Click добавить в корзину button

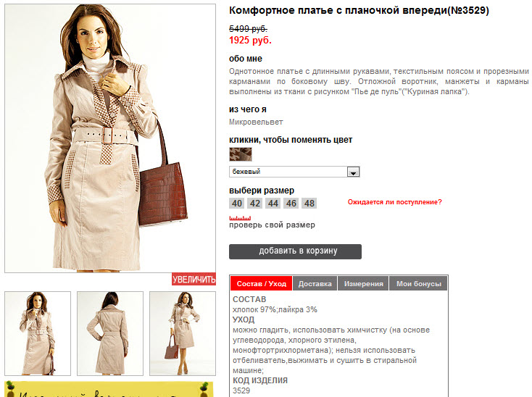point(295,251)
